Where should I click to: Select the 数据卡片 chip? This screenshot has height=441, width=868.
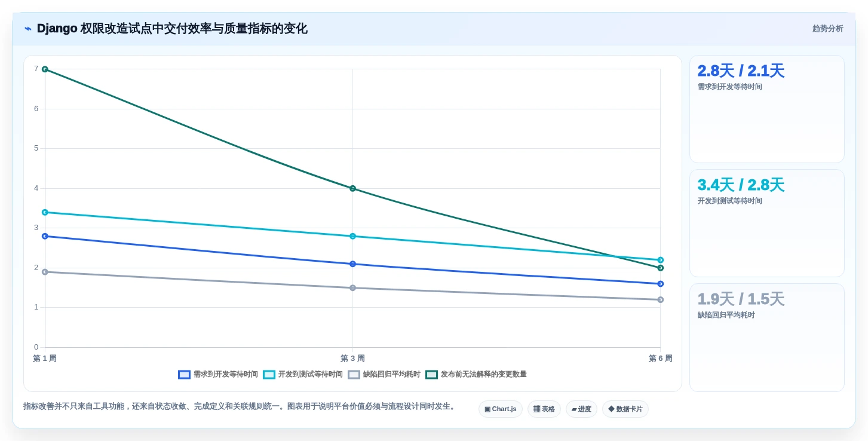625,409
